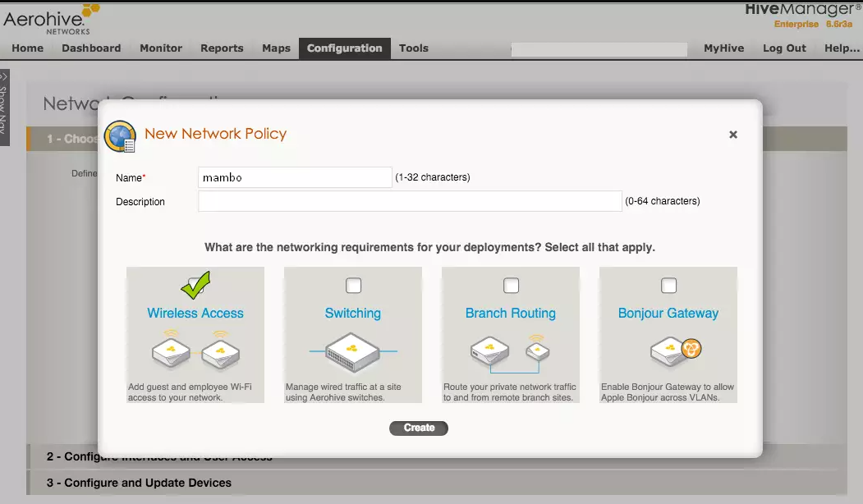Click the Bonjour Gateway device illustration
This screenshot has height=504, width=863.
tap(676, 351)
